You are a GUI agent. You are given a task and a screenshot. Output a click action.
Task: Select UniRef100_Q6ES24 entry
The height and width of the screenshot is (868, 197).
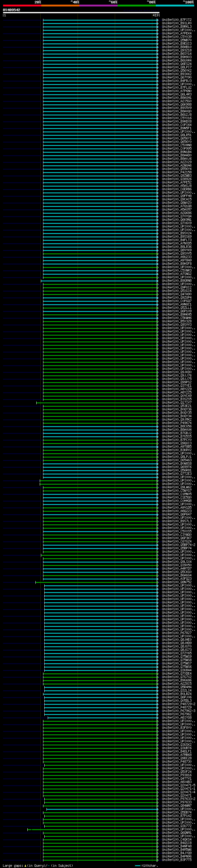coord(176,64)
